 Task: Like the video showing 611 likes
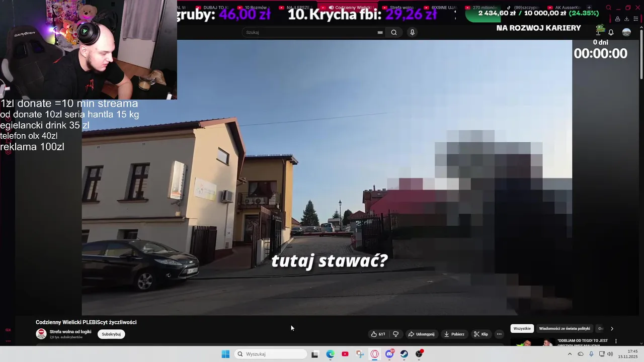coord(378,334)
